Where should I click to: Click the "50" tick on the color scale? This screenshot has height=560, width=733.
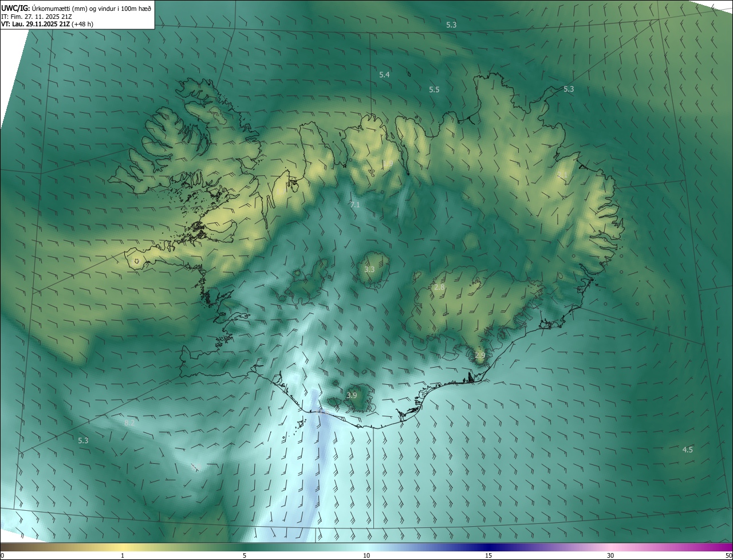pyautogui.click(x=728, y=555)
